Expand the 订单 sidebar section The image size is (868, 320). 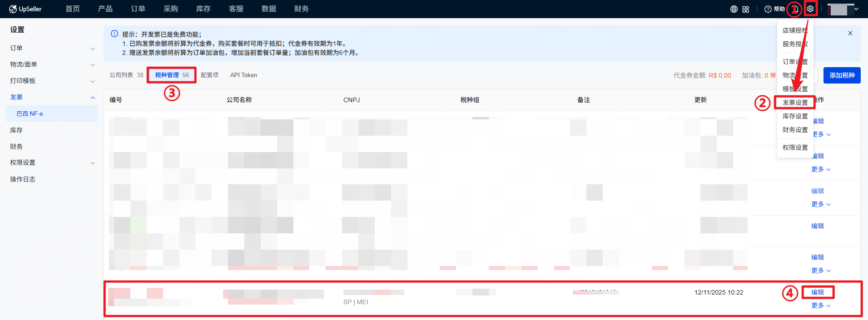[93, 49]
